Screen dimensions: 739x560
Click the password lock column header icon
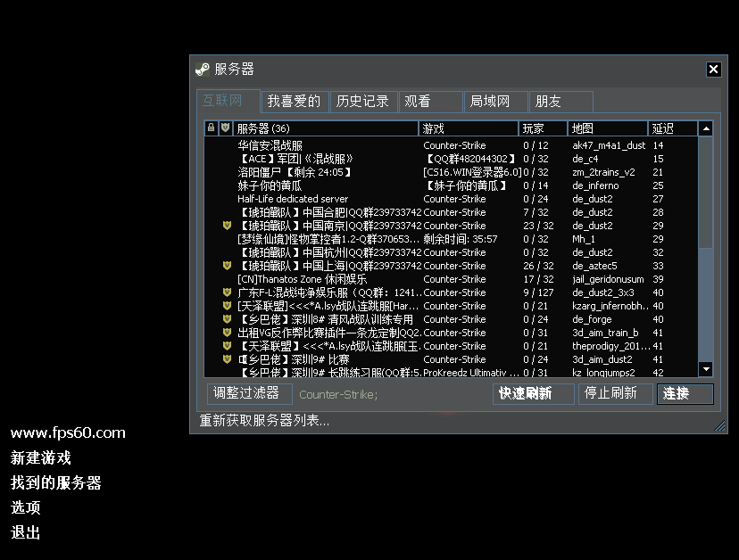(x=212, y=128)
